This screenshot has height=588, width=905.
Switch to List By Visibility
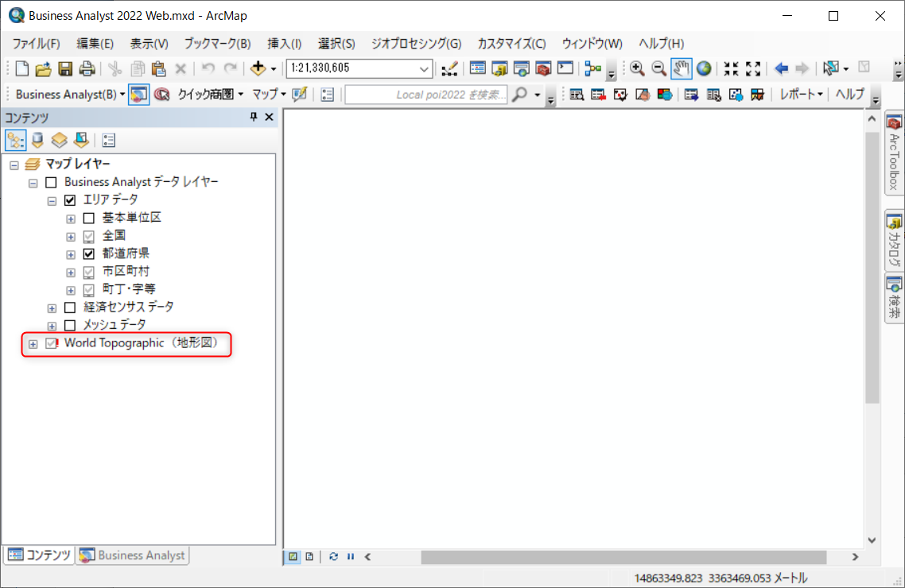pyautogui.click(x=60, y=140)
